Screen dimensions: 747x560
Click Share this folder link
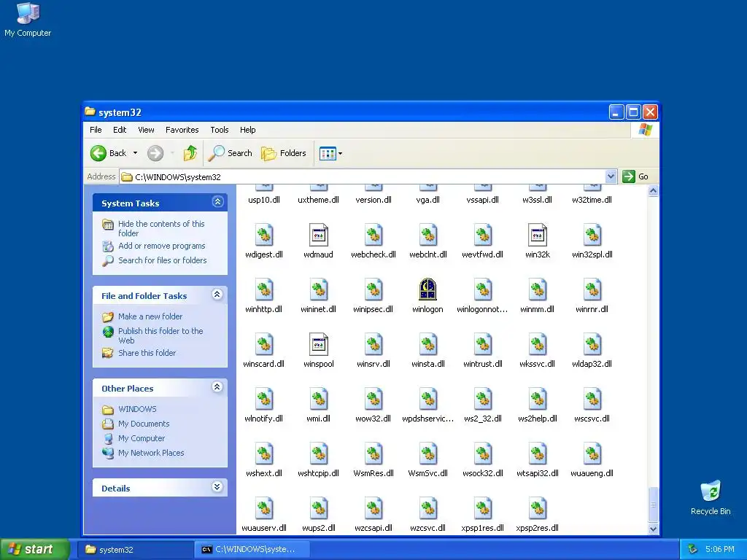pos(147,353)
